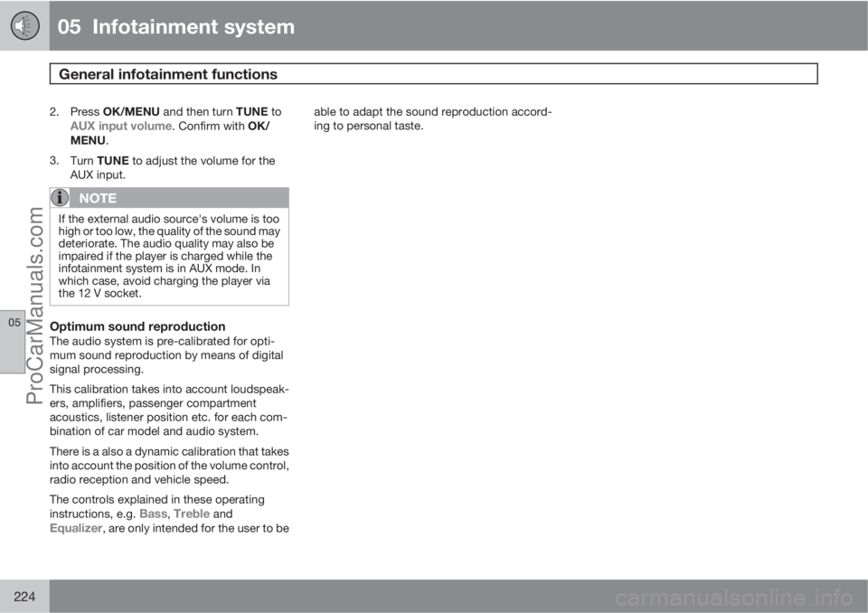Click the info icon beside NOTE
This screenshot has height=613, width=868.
click(x=60, y=198)
